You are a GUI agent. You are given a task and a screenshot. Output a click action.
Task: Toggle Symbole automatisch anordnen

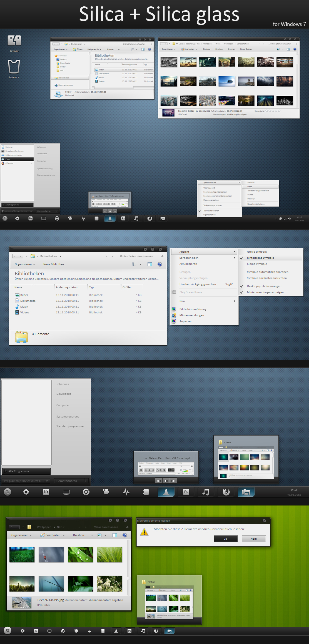tap(270, 272)
